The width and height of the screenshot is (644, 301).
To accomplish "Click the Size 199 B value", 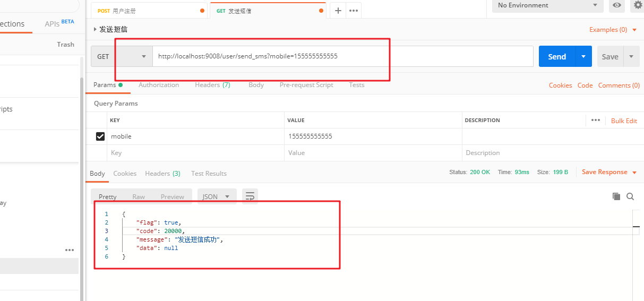I will pyautogui.click(x=561, y=173).
